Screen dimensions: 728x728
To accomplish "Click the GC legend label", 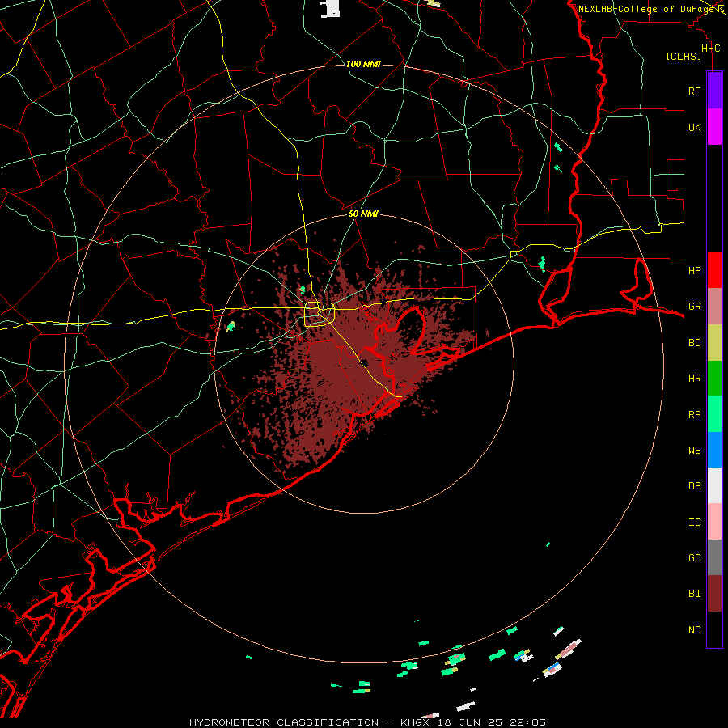I will (694, 558).
